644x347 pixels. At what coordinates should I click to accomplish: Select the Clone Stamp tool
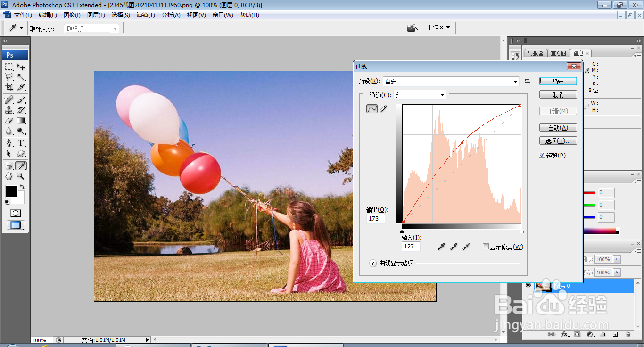point(9,110)
